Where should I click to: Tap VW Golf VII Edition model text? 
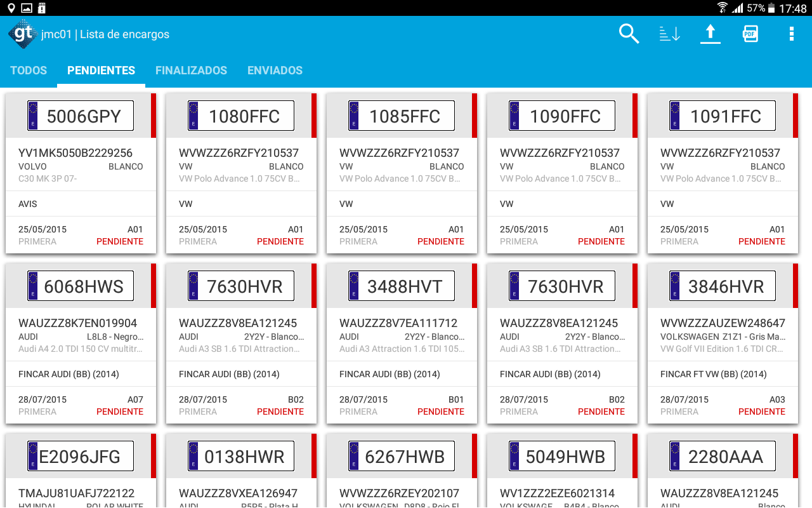723,349
